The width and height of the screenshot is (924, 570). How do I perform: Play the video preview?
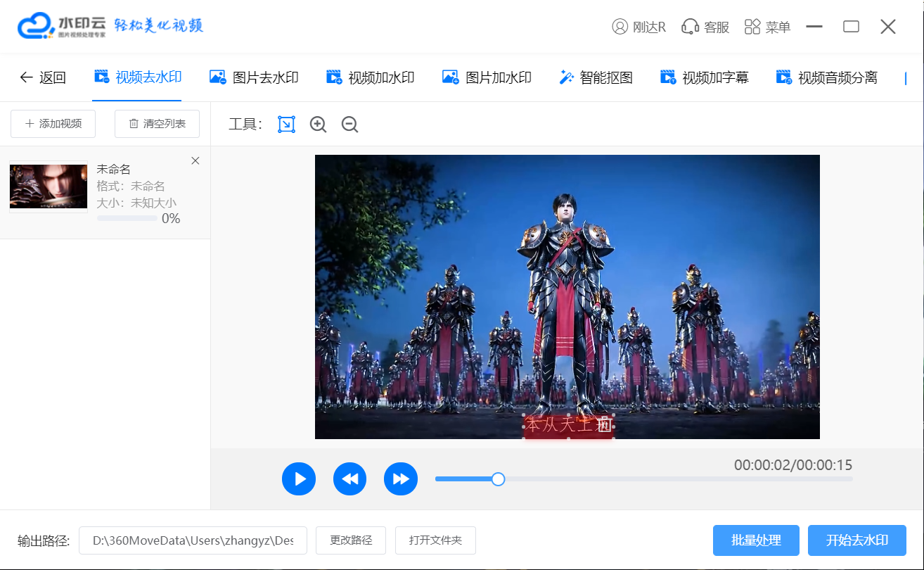tap(299, 479)
